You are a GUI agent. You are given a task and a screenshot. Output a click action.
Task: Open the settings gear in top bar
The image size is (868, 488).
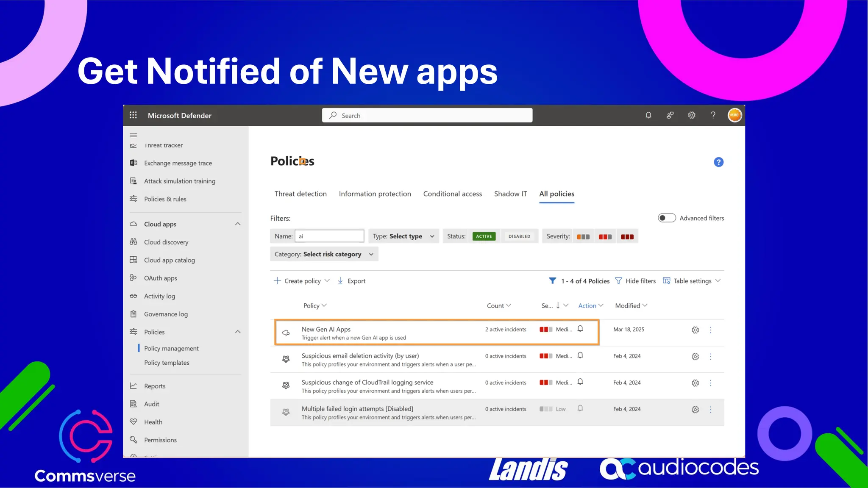(691, 115)
